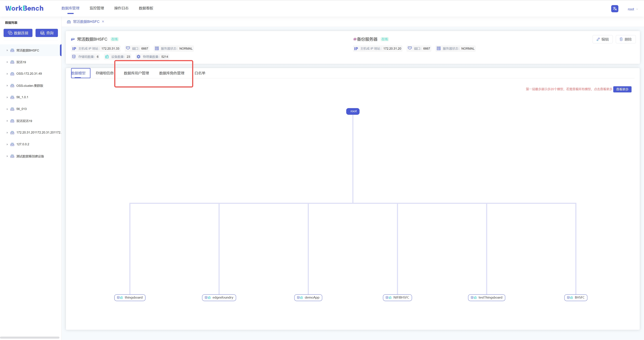Click the database icon beside 双活19
This screenshot has width=644, height=340.
12,62
